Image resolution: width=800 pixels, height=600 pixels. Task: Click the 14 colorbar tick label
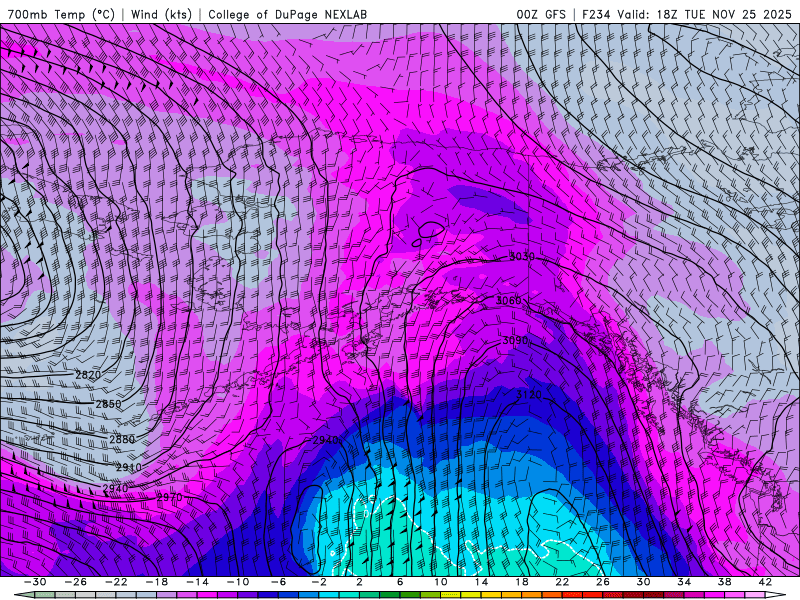point(481,582)
